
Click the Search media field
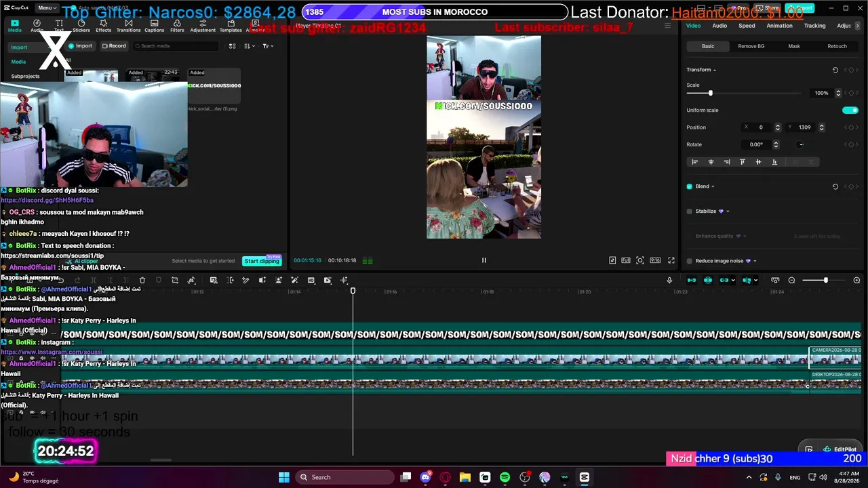[x=176, y=46]
